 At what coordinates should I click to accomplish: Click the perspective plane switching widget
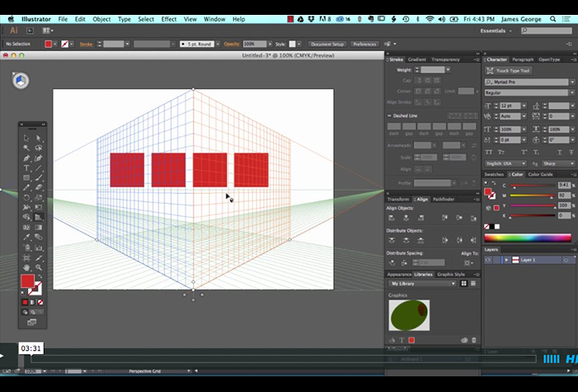[21, 81]
